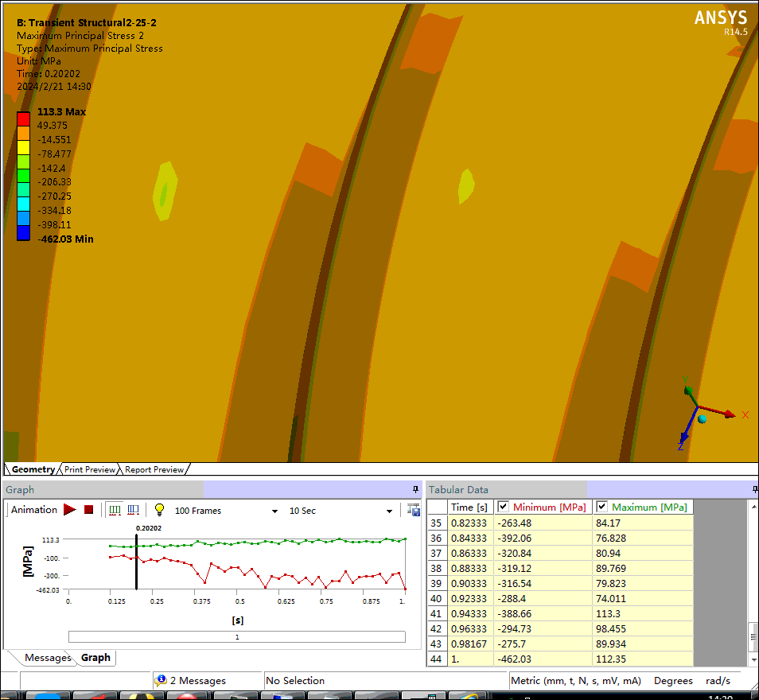The width and height of the screenshot is (759, 700).
Task: Click the black time marker on graph
Action: pos(137,562)
